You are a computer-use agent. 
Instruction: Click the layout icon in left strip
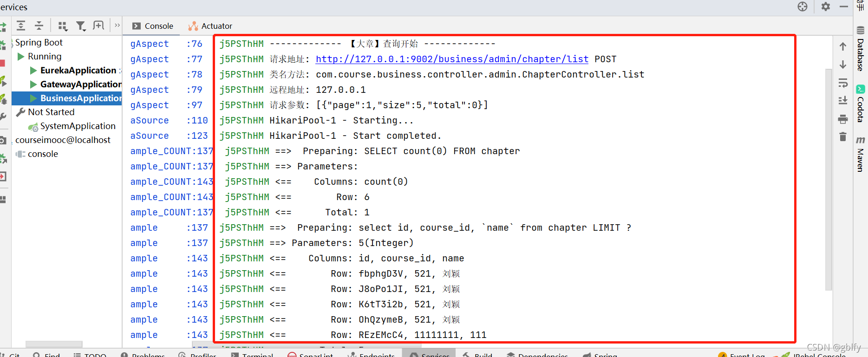coord(3,200)
